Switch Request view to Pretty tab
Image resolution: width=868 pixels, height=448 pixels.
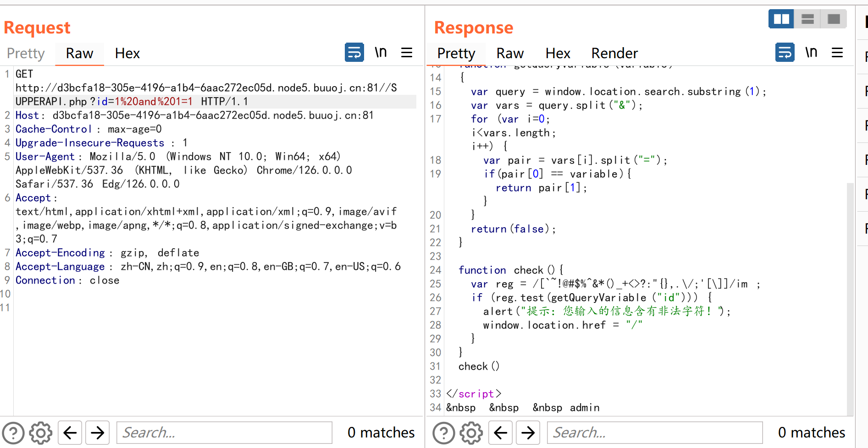pyautogui.click(x=26, y=54)
